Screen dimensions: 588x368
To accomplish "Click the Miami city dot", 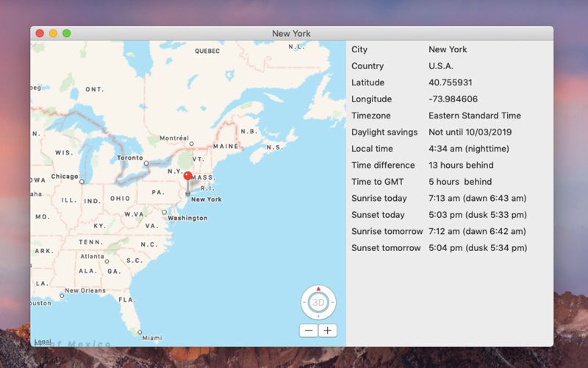I will [140, 332].
